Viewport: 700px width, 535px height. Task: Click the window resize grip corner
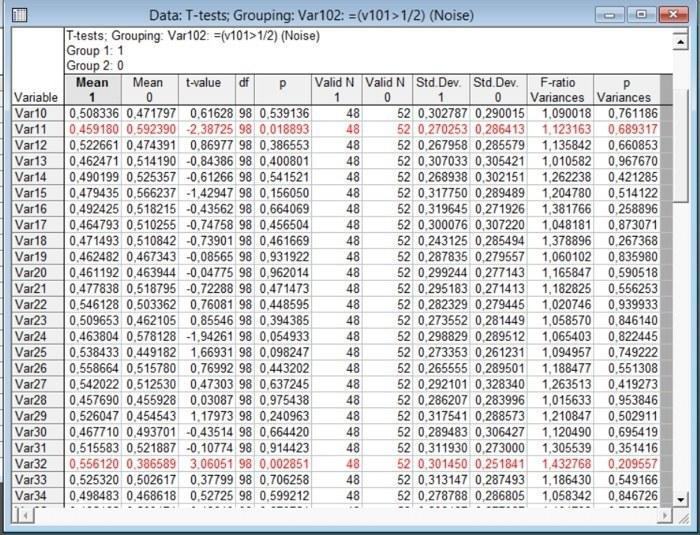[x=682, y=517]
